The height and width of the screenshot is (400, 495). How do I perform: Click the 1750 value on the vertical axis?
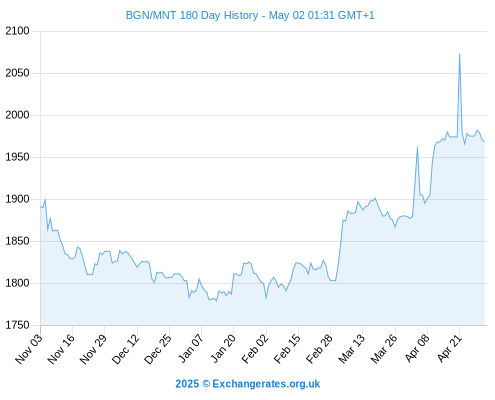pyautogui.click(x=17, y=325)
